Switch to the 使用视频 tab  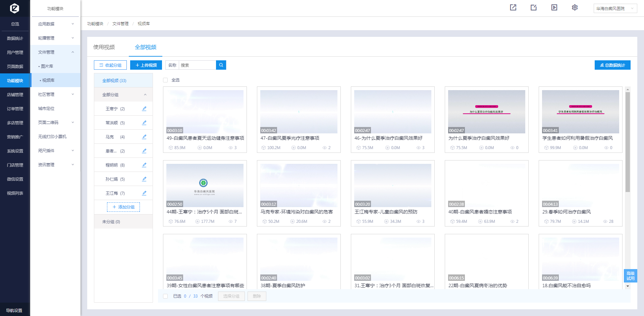(104, 47)
